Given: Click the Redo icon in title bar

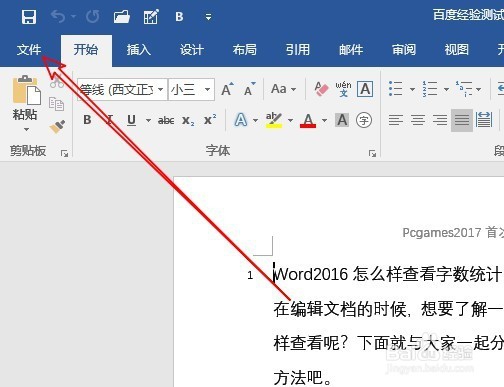Looking at the screenshot, I should (92, 16).
